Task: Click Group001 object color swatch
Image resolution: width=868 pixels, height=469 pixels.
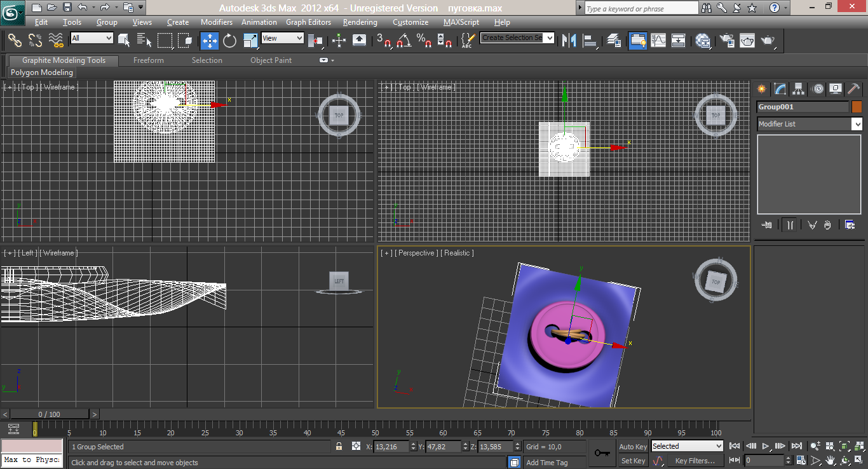Action: click(857, 107)
